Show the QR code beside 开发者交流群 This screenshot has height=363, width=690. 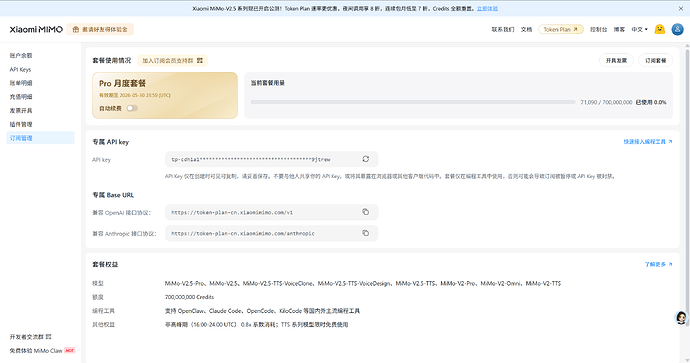point(49,337)
